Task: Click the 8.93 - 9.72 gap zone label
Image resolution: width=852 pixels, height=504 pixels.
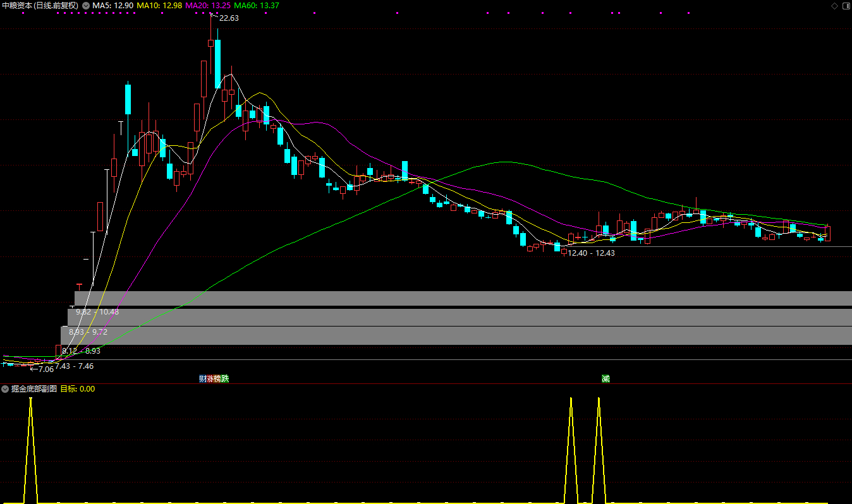Action: click(88, 332)
